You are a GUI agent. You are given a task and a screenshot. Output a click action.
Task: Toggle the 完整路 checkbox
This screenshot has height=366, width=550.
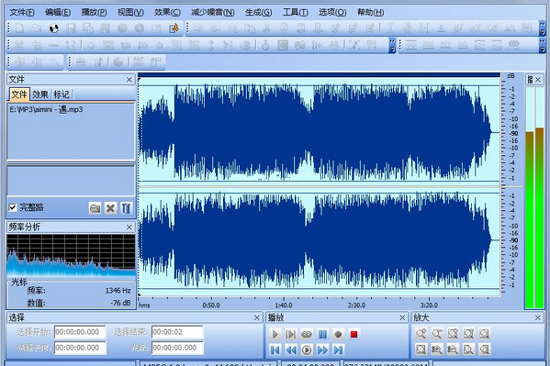pyautogui.click(x=13, y=207)
